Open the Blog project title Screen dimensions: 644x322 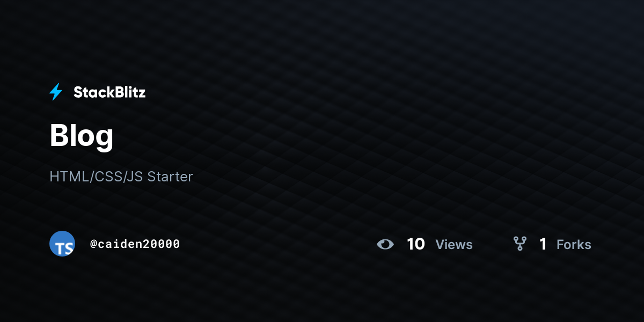pos(82,136)
